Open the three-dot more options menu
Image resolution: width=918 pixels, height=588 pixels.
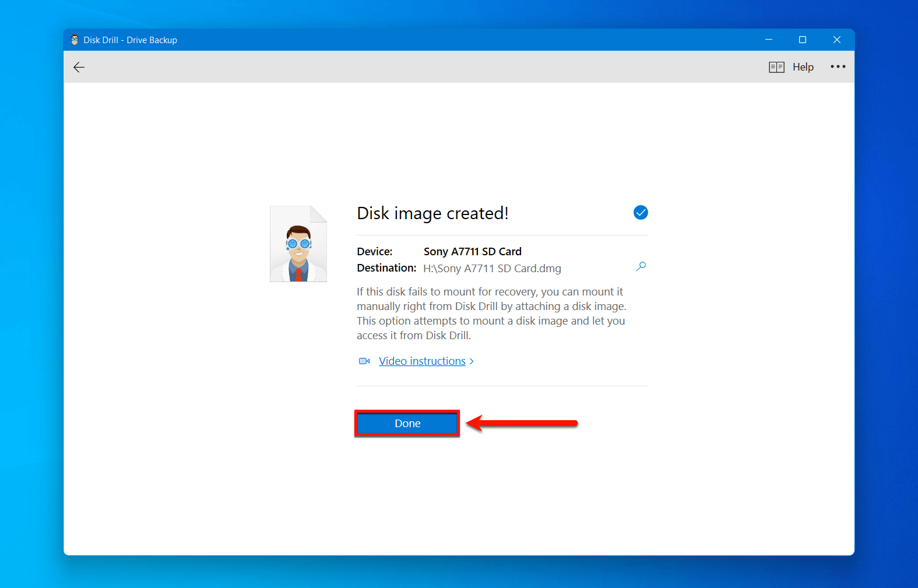point(838,66)
